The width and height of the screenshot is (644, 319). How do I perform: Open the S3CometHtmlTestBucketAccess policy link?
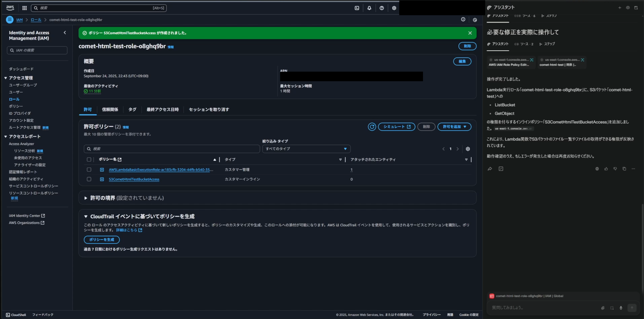(134, 179)
